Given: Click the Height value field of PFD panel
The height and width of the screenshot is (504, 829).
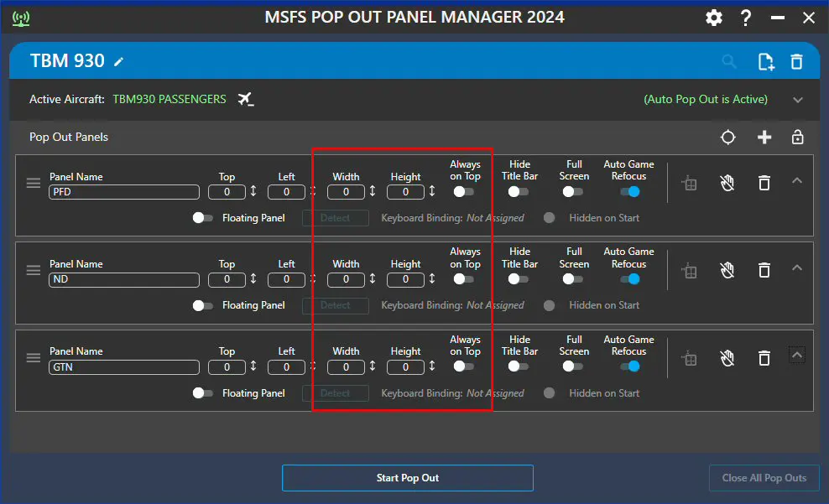Looking at the screenshot, I should 405,192.
